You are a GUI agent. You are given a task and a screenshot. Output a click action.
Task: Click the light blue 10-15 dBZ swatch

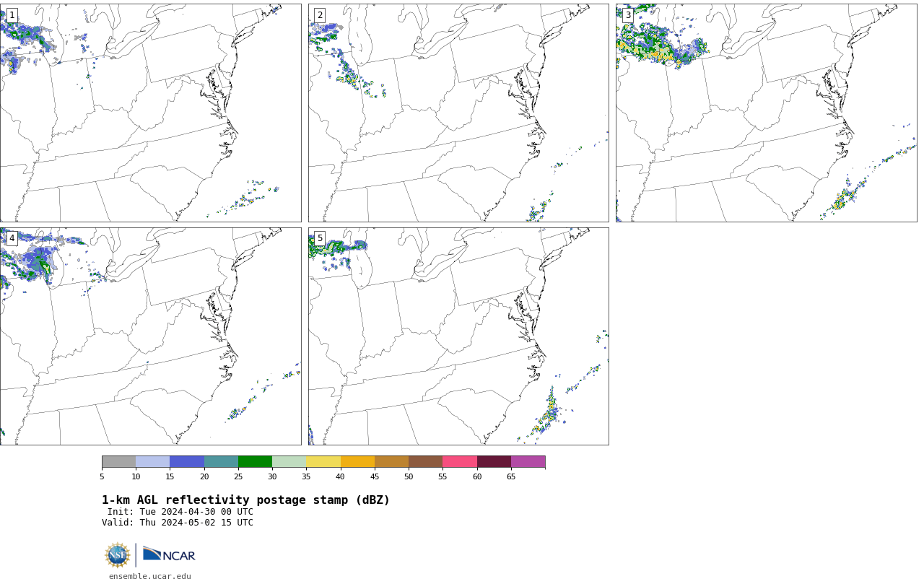[x=152, y=462]
